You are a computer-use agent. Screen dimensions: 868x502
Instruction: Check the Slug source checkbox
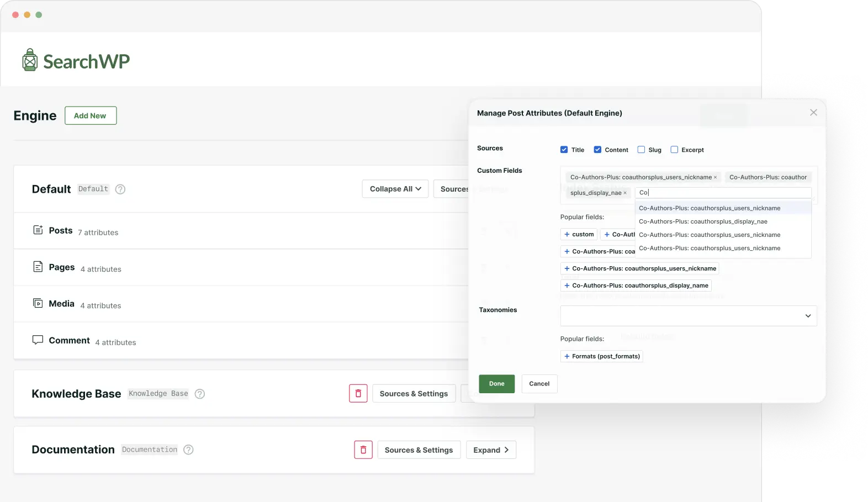pyautogui.click(x=641, y=150)
